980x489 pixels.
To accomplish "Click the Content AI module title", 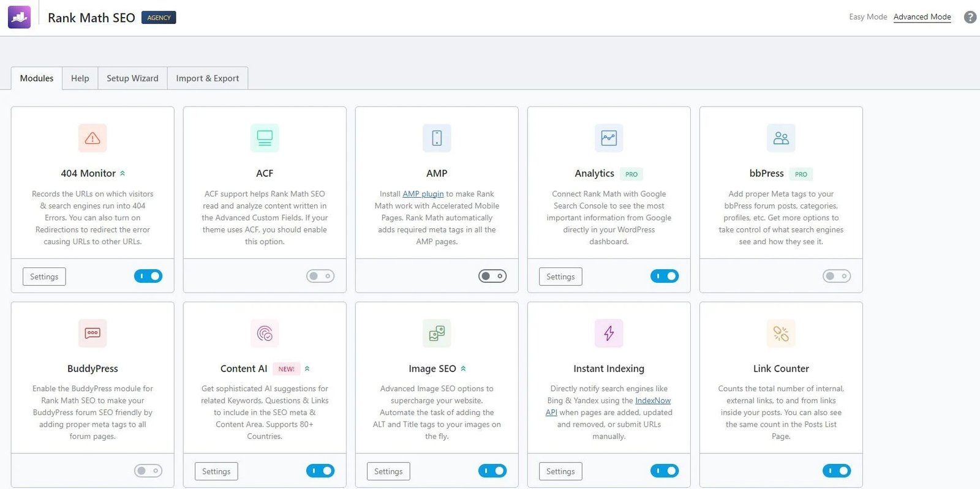I will pos(244,369).
